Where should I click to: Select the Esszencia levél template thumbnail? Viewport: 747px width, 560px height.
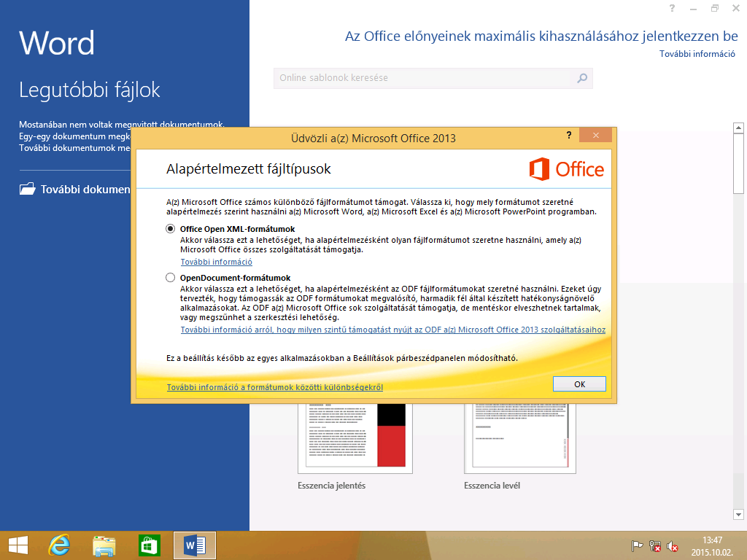pyautogui.click(x=519, y=438)
